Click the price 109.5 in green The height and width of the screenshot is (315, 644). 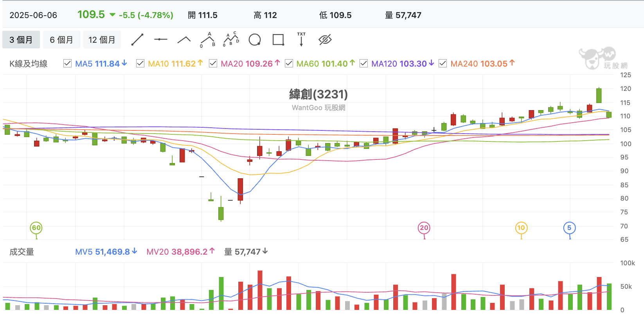[x=91, y=14]
